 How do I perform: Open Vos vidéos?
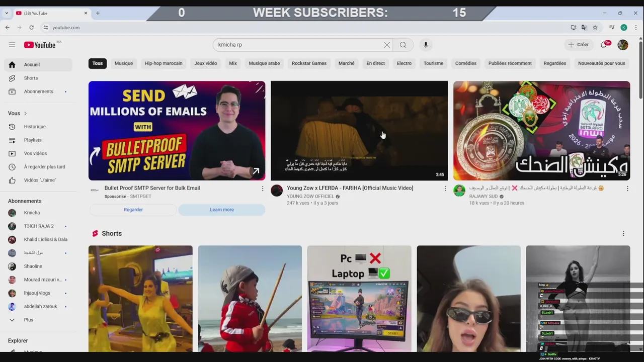pos(38,153)
